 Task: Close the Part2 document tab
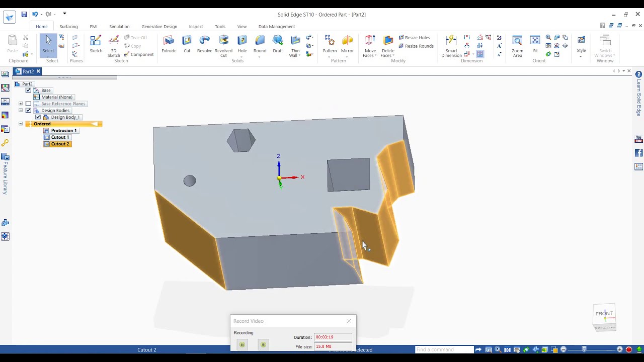tap(38, 71)
